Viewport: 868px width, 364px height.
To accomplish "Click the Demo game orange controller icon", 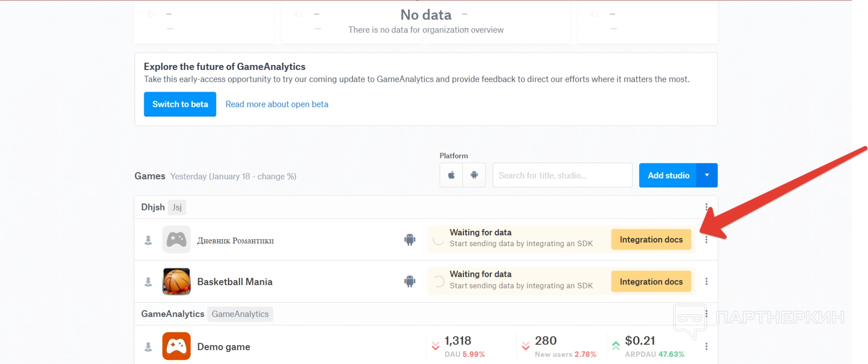I will pos(176,346).
